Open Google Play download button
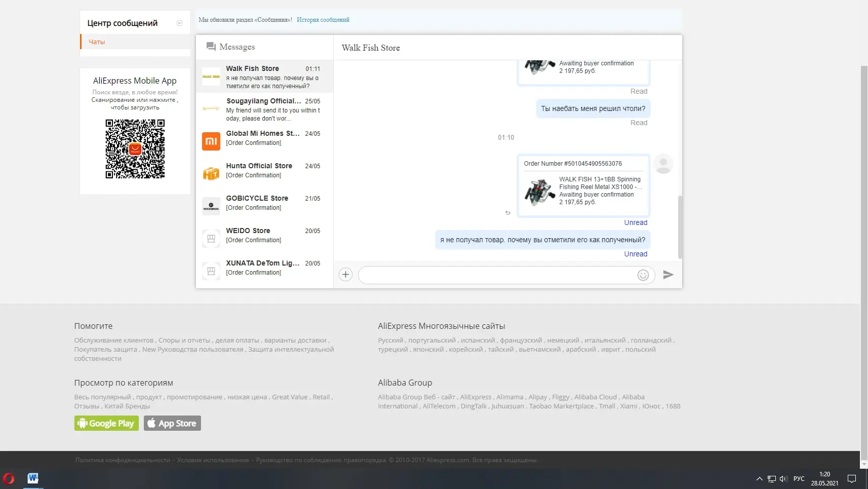868x489 pixels. click(x=106, y=423)
